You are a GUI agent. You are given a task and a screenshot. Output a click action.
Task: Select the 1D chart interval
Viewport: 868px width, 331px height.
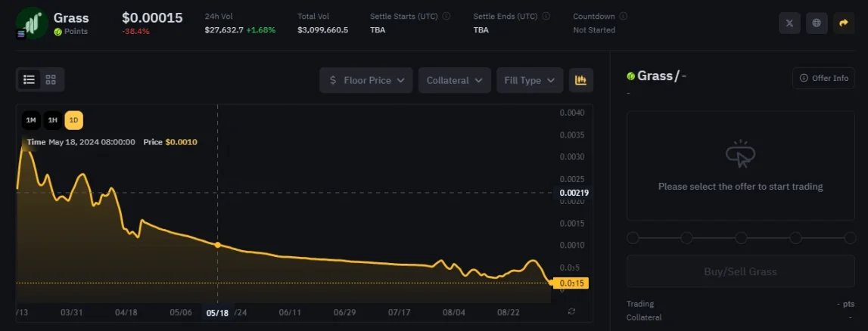point(73,120)
